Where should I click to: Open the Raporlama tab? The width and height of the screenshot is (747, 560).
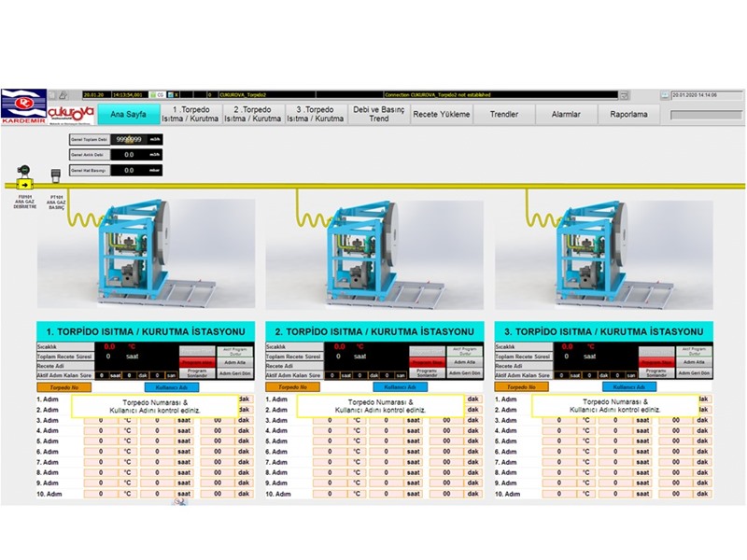[628, 114]
